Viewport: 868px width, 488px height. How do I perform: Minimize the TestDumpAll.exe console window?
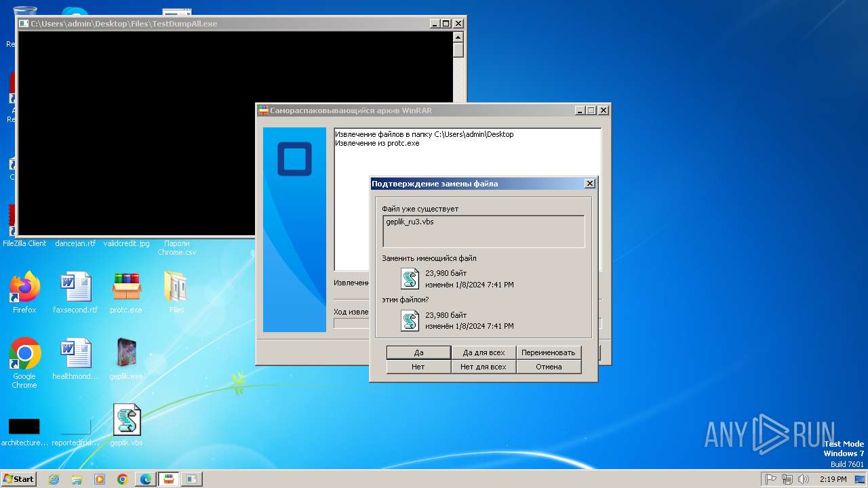pyautogui.click(x=435, y=24)
